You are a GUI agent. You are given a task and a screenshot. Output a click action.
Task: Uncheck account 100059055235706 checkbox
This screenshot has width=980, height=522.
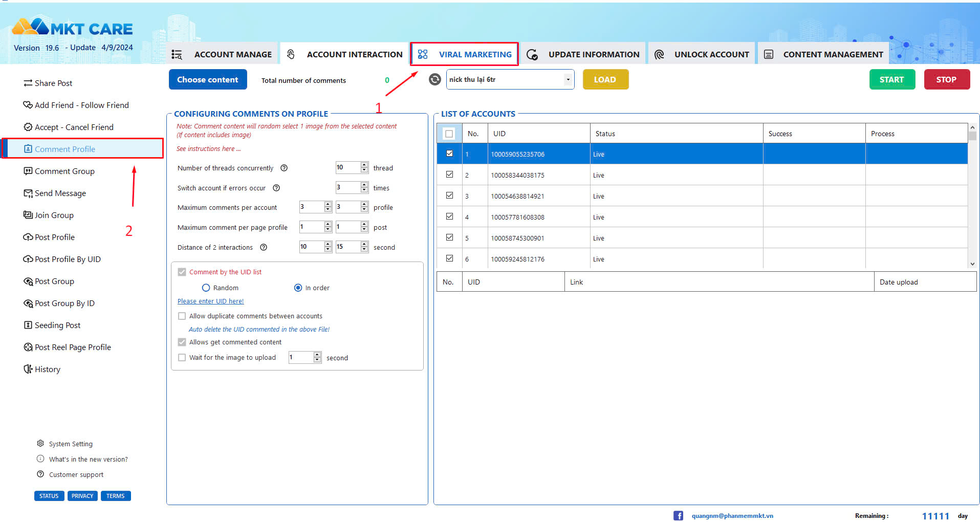(x=449, y=154)
